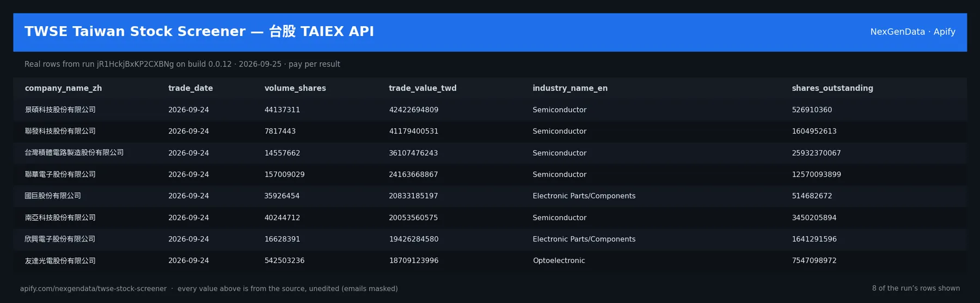The width and height of the screenshot is (980, 303).
Task: Click volume value 7817443
Action: [x=280, y=131]
